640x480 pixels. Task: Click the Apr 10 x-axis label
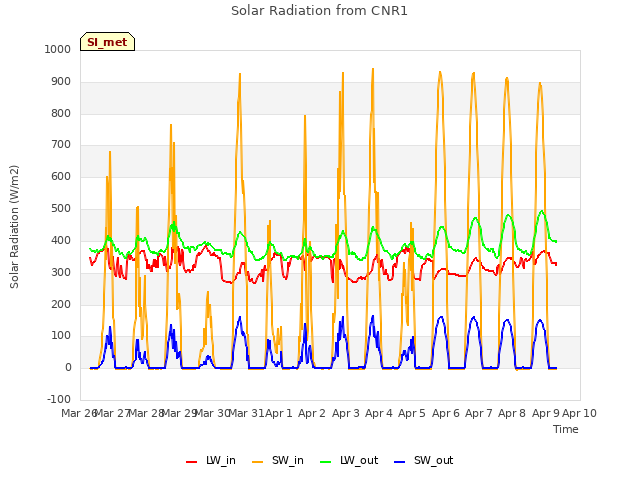coord(580,413)
